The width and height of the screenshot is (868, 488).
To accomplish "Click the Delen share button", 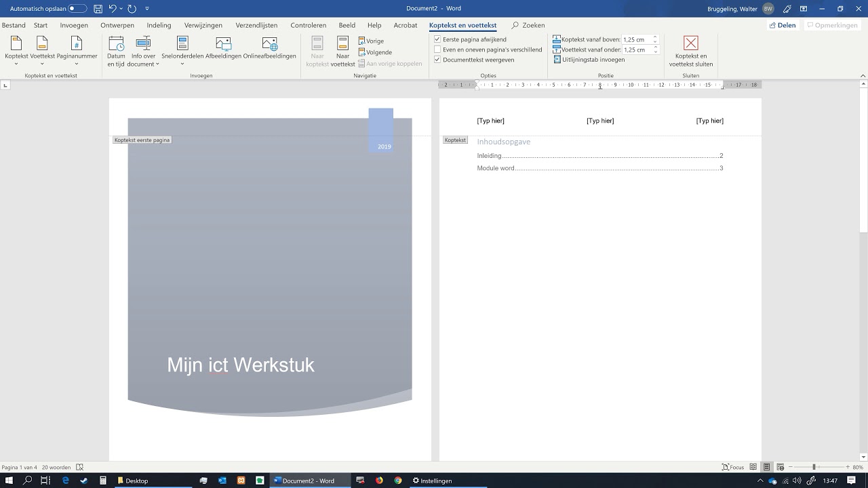I will (x=783, y=25).
